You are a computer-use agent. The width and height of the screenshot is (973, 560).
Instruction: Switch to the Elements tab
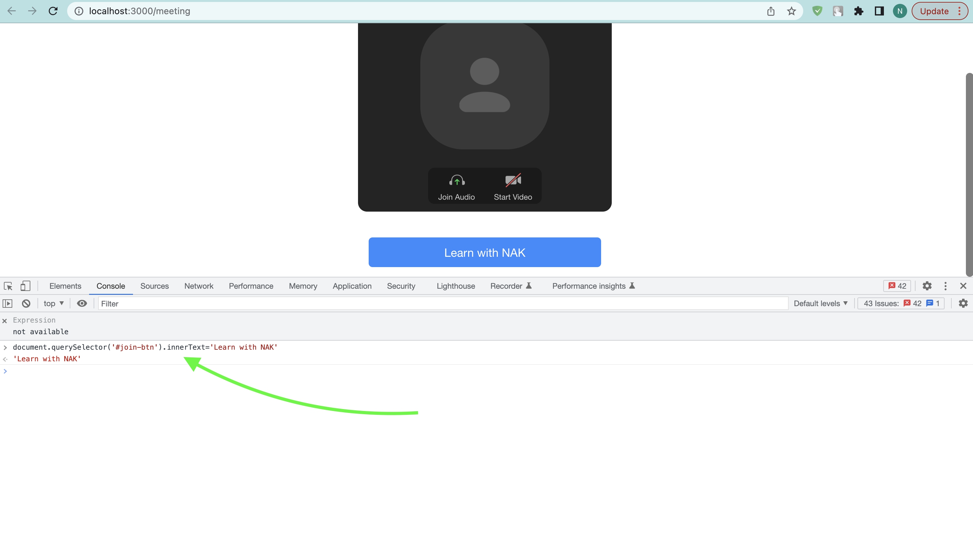(65, 286)
